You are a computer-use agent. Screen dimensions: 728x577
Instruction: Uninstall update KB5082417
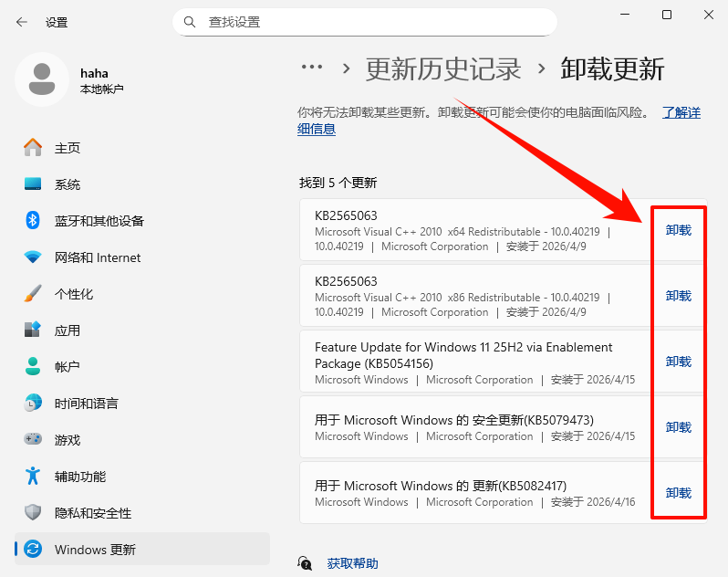(x=679, y=493)
